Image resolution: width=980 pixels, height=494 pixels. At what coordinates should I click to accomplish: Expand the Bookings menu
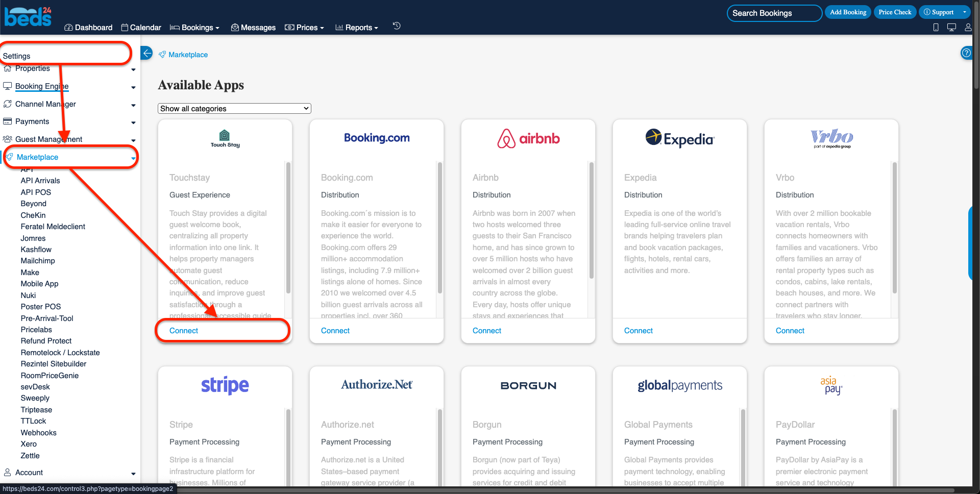coord(194,28)
